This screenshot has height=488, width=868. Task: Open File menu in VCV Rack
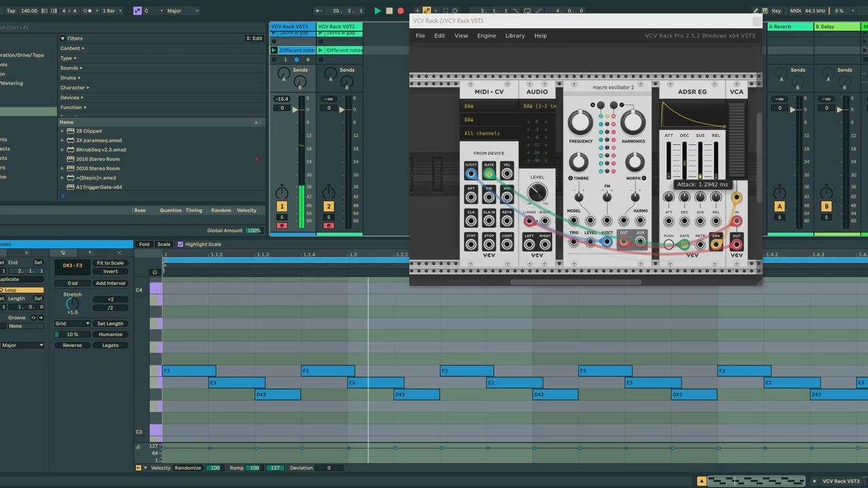(x=420, y=36)
